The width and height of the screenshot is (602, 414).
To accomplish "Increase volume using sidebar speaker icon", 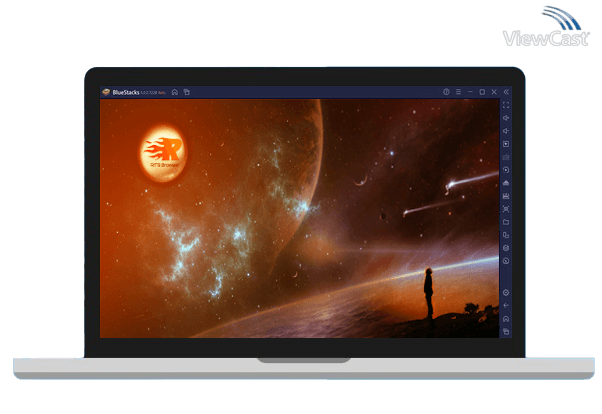I will (506, 118).
